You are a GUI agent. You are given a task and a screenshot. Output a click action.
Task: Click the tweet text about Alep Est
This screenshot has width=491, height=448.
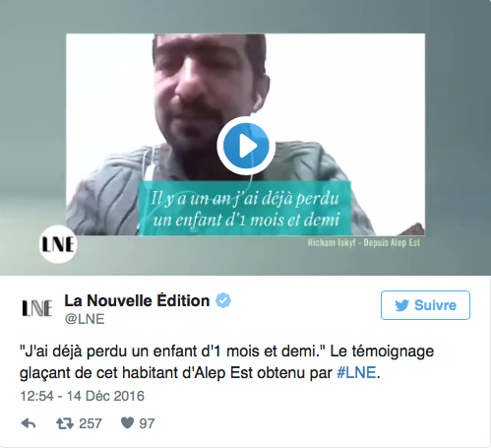pos(227,362)
